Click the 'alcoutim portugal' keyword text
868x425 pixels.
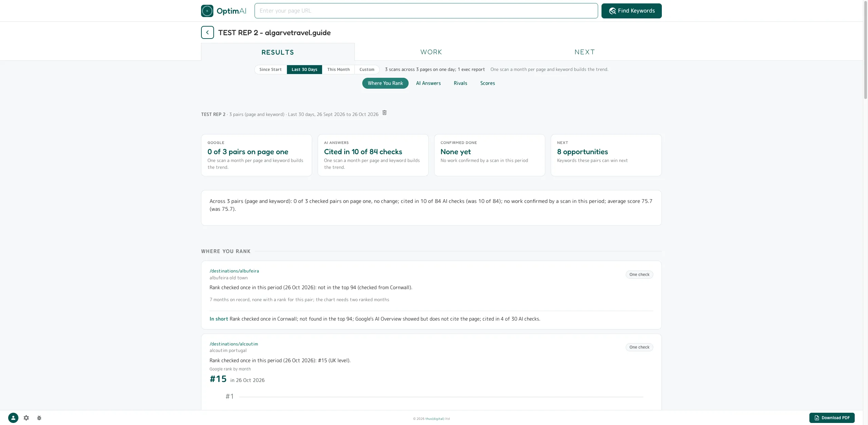[228, 351]
